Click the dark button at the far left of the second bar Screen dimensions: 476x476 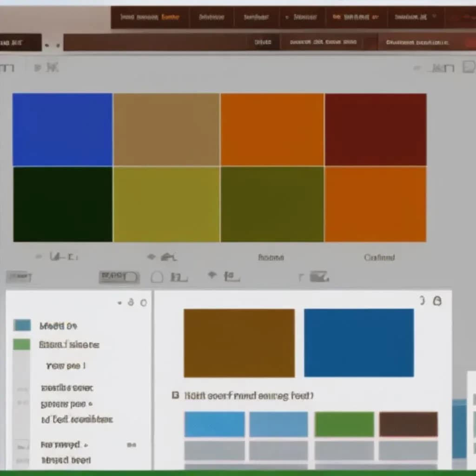[x=20, y=43]
